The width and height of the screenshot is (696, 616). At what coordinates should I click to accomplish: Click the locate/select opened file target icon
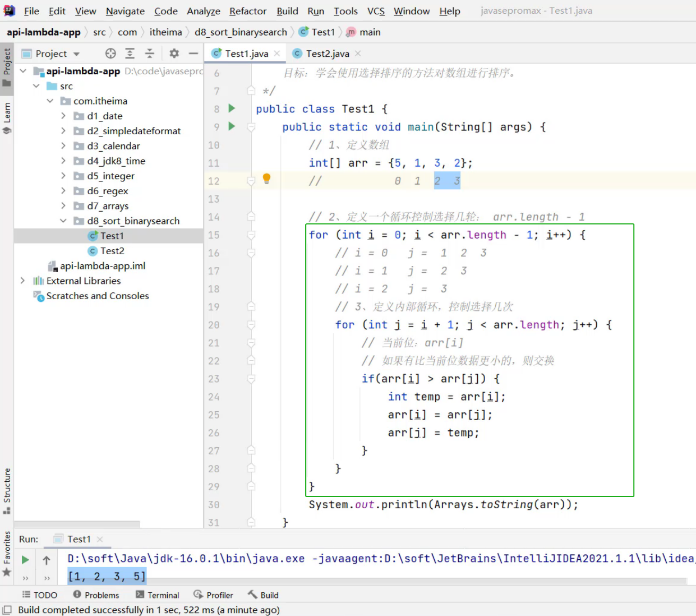[110, 53]
